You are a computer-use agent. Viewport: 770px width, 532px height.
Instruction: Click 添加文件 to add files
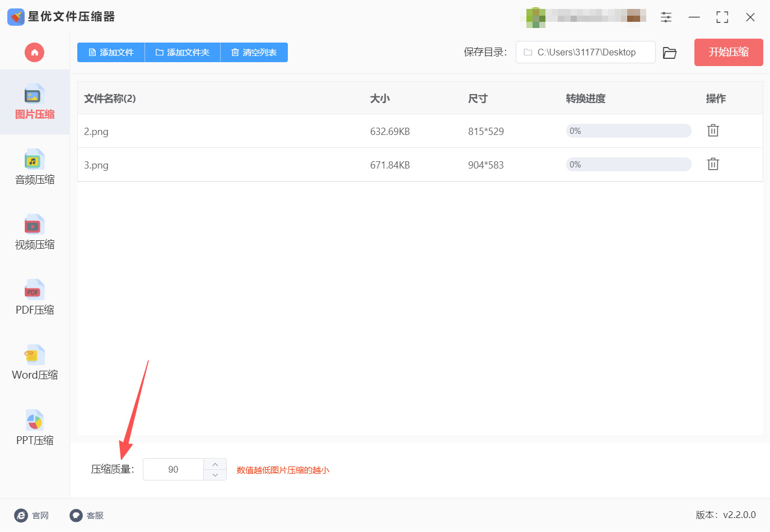coord(110,52)
